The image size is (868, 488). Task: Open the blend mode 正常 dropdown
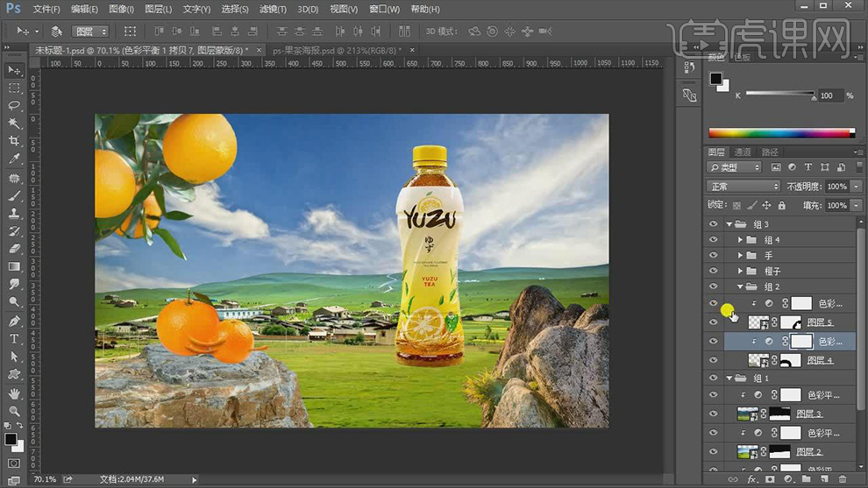pos(743,187)
